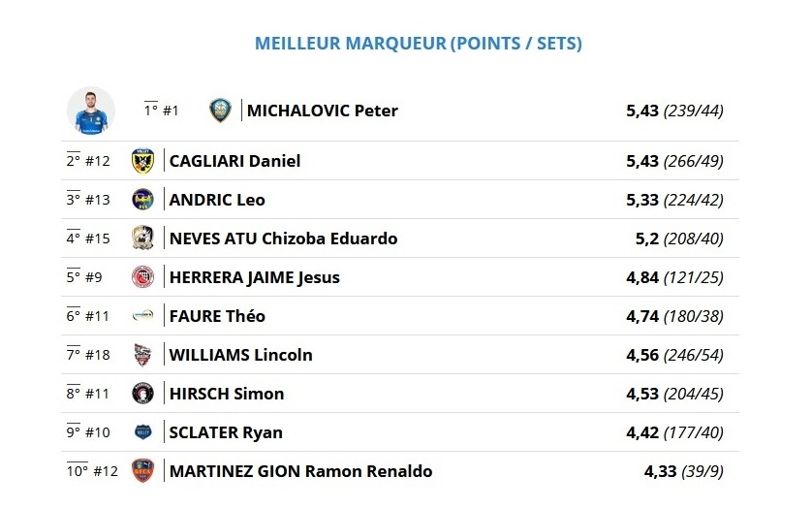Select the MARTINEZ GION Ramon Renaldo name
This screenshot has height=509, width=812.
point(301,471)
